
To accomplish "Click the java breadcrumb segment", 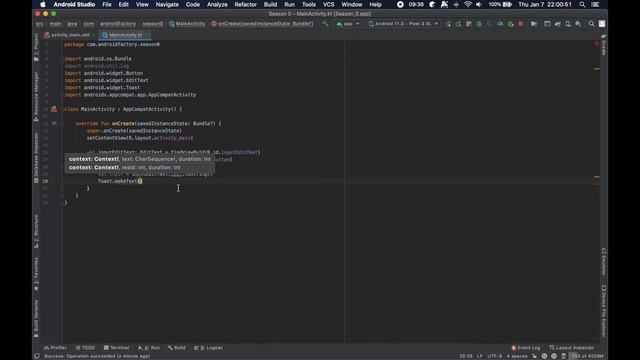I will 72,24.
